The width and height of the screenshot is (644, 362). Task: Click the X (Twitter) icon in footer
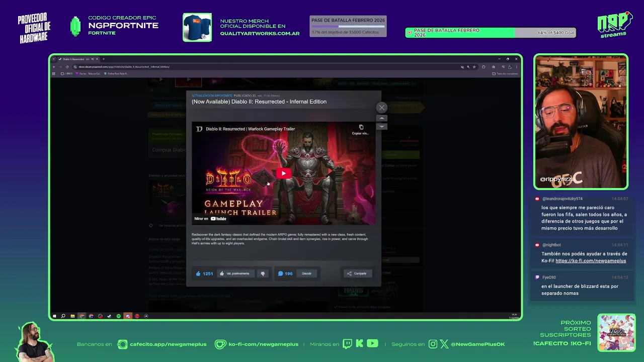pyautogui.click(x=444, y=344)
